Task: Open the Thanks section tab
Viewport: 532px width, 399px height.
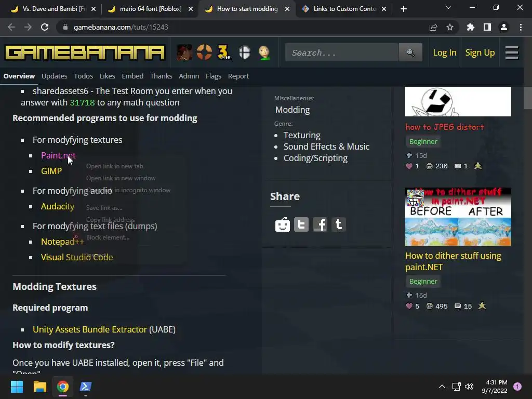Action: 161,76
